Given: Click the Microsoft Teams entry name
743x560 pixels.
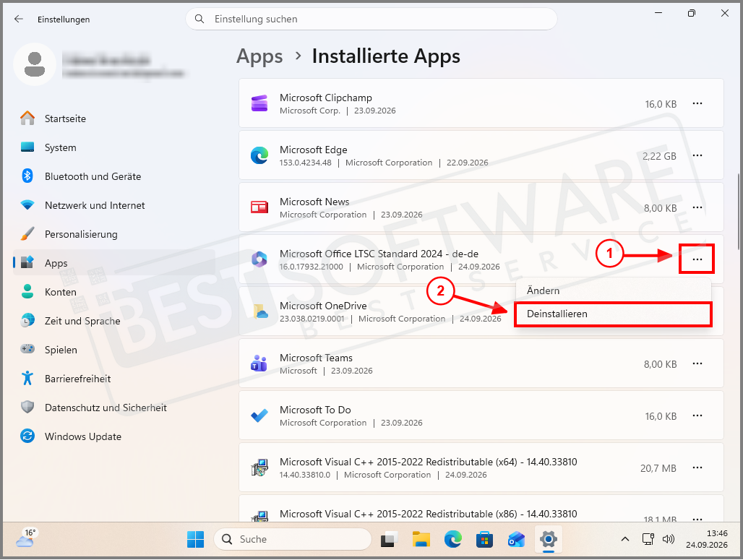Looking at the screenshot, I should coord(316,358).
